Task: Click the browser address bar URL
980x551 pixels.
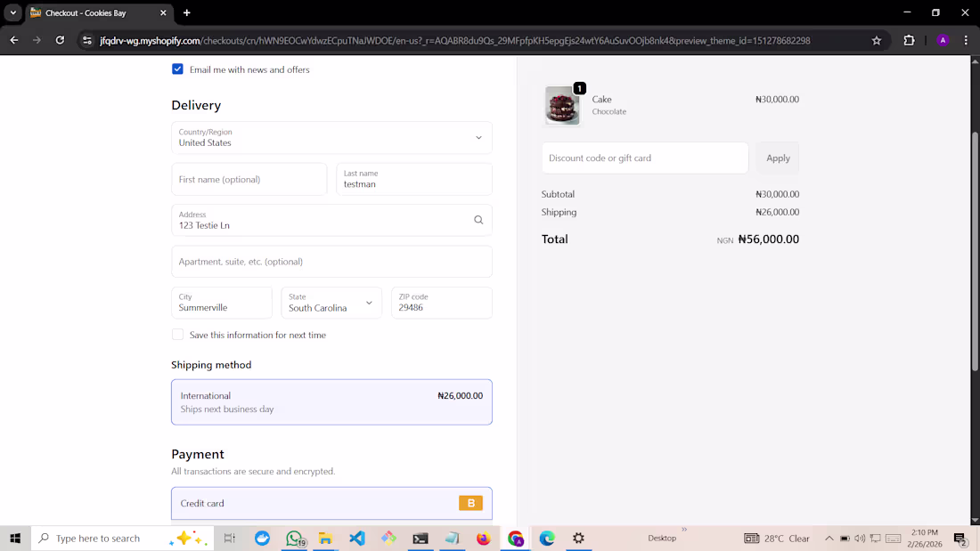Action: [x=454, y=41]
